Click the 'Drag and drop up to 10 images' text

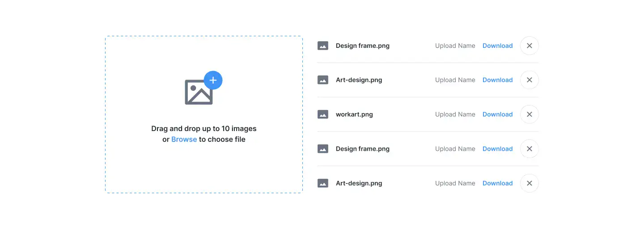[x=204, y=129]
